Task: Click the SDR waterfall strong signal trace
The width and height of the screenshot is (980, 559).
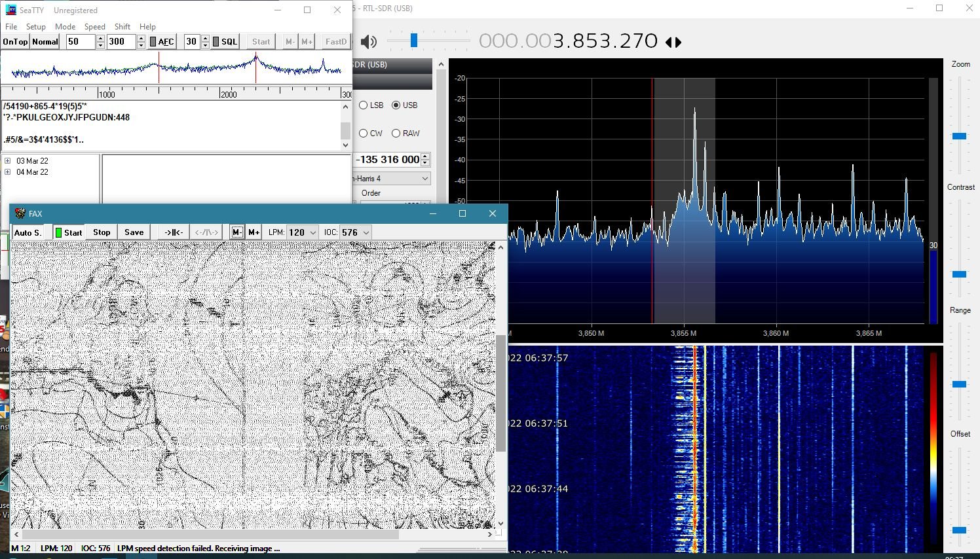Action: (694, 449)
